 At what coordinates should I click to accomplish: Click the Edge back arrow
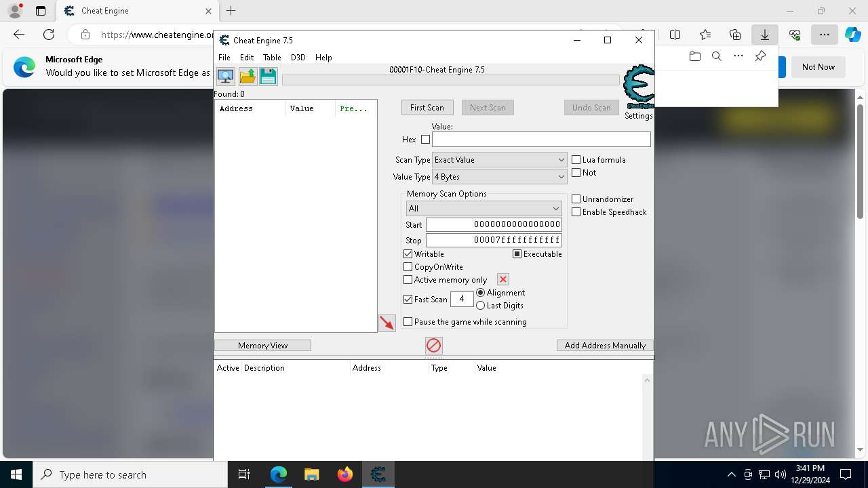[x=19, y=35]
